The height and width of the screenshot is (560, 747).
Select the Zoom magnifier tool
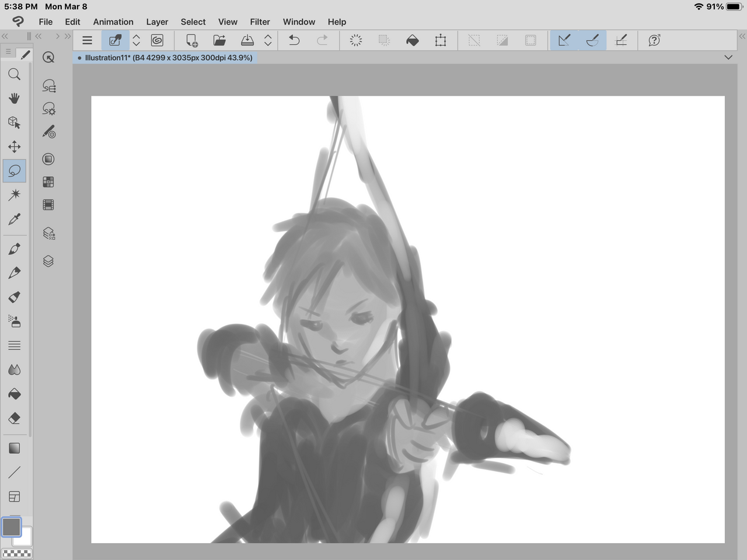coord(15,74)
